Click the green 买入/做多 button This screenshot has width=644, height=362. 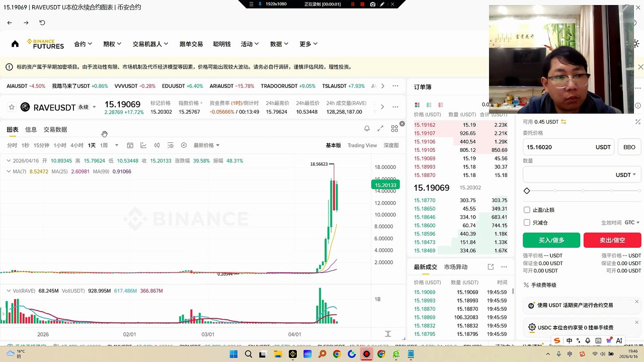point(551,240)
